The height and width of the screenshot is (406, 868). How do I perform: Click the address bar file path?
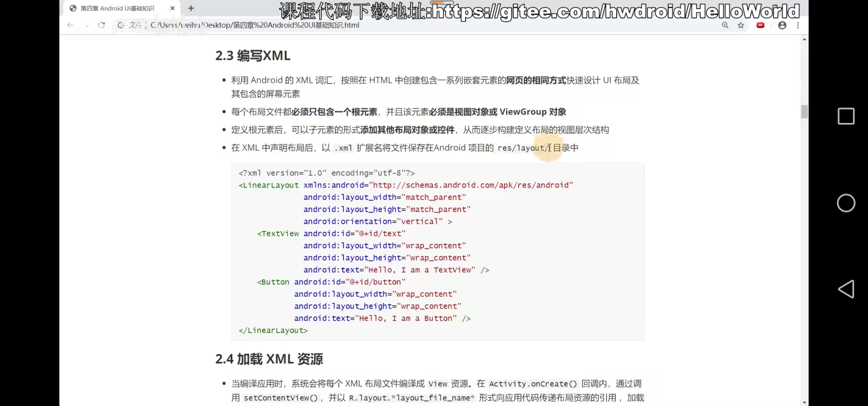(255, 25)
